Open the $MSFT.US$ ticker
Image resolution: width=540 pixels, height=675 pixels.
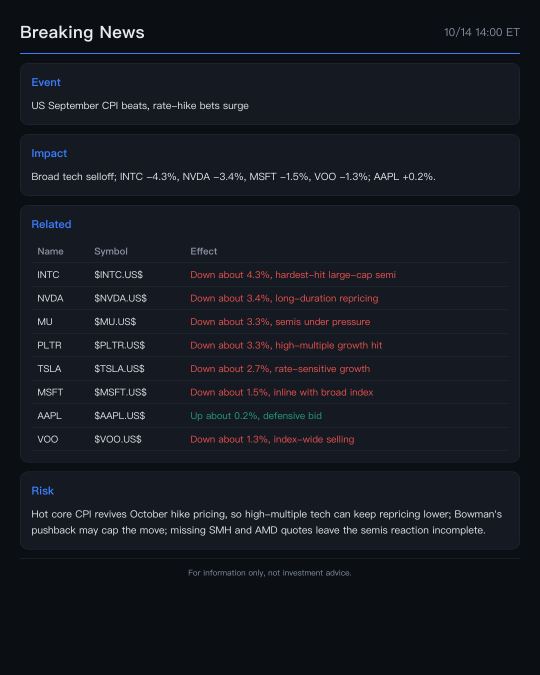pyautogui.click(x=121, y=392)
